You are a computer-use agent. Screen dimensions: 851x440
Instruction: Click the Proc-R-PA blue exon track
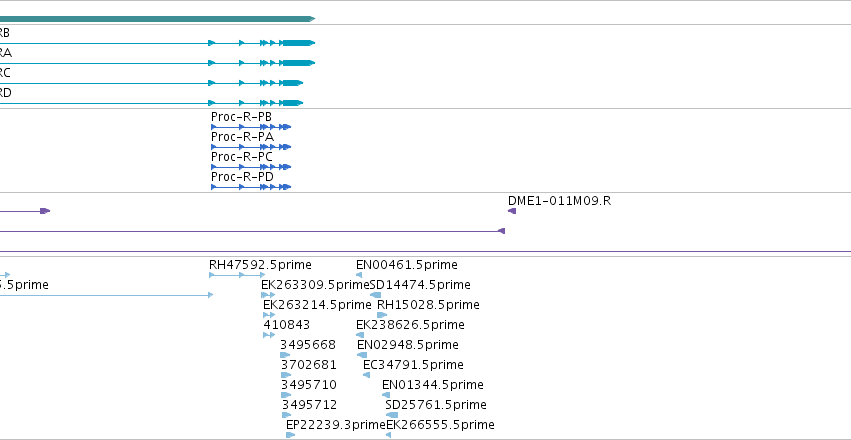click(x=251, y=147)
